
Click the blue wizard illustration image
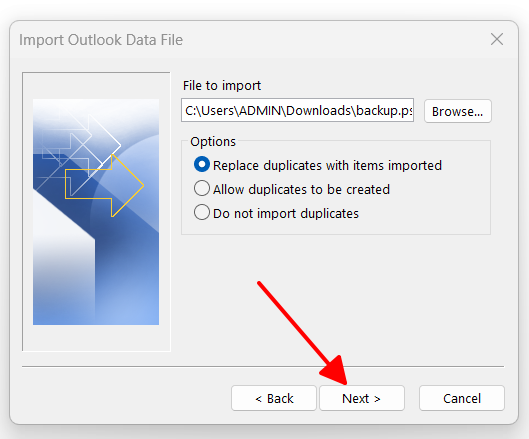point(96,212)
